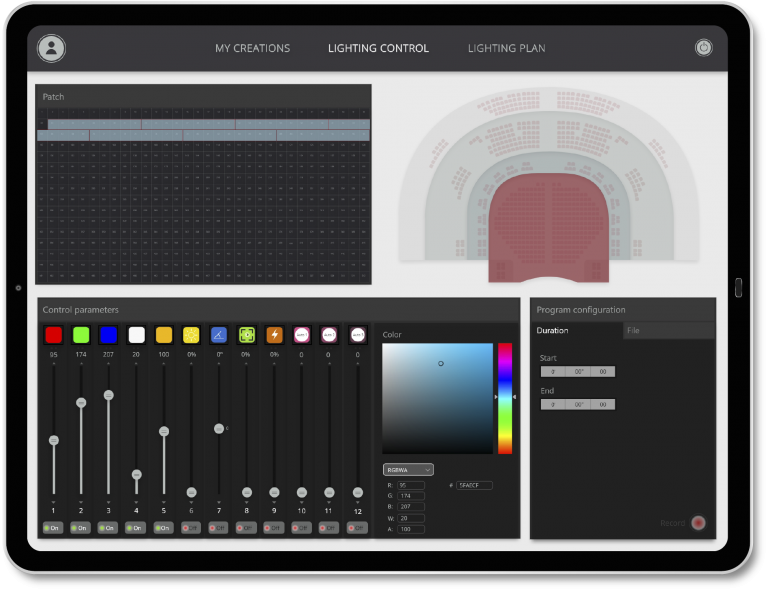Image resolution: width=768 pixels, height=591 pixels.
Task: Select the green channel icon
Action: pyautogui.click(x=81, y=335)
